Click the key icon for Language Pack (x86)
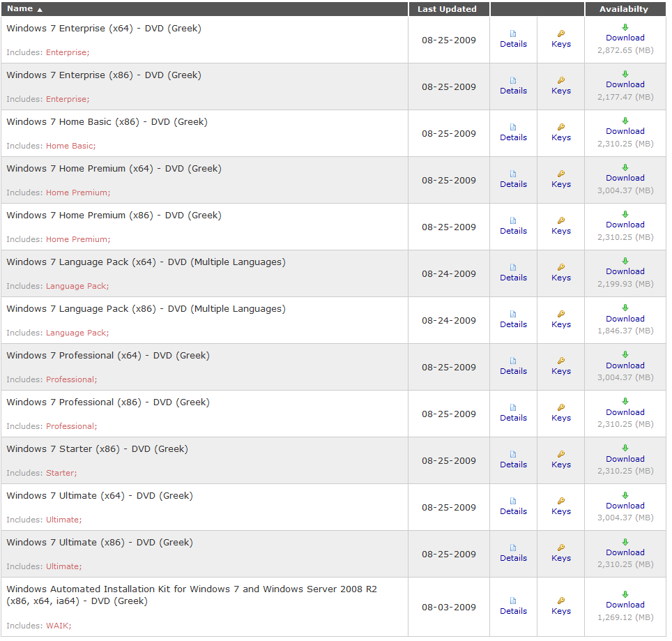 click(560, 314)
